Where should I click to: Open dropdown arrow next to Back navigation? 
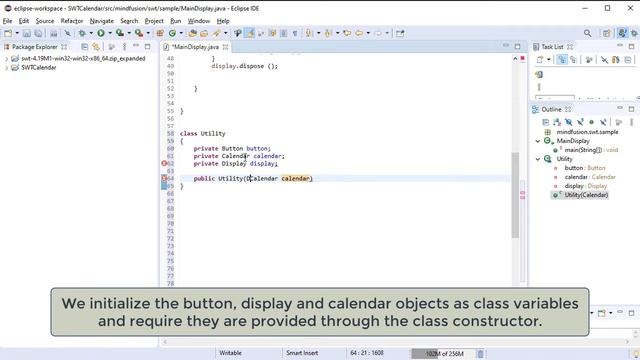point(368,33)
